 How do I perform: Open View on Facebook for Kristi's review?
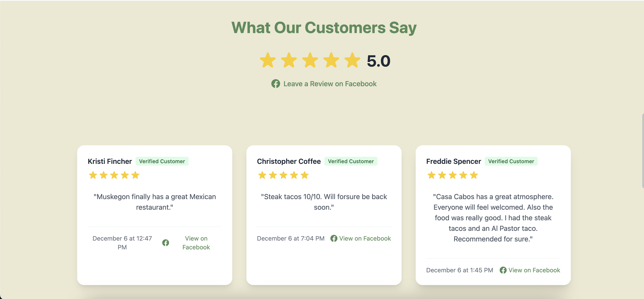(x=196, y=243)
